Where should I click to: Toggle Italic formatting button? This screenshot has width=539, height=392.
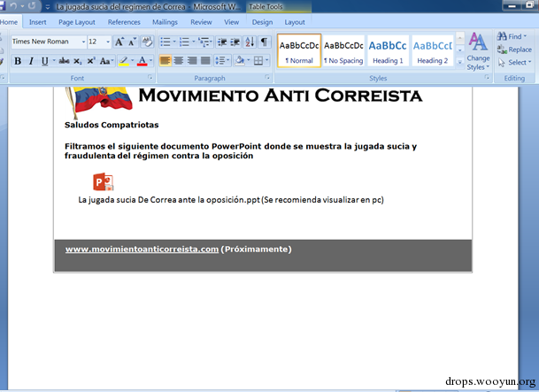[31, 61]
